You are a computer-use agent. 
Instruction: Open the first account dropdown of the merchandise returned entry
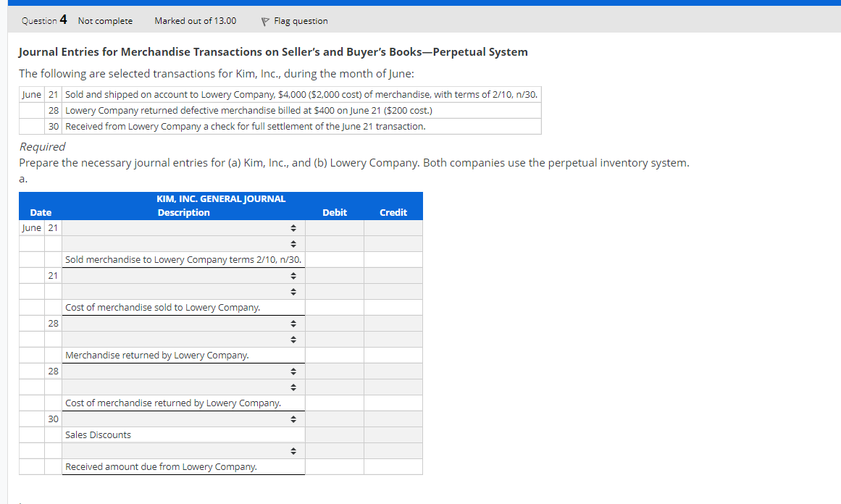tap(183, 323)
